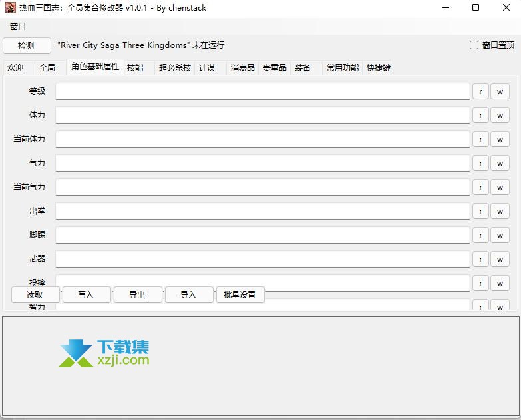This screenshot has height=420, width=521.
Task: Click w button for 投摔 row
Action: [x=500, y=283]
